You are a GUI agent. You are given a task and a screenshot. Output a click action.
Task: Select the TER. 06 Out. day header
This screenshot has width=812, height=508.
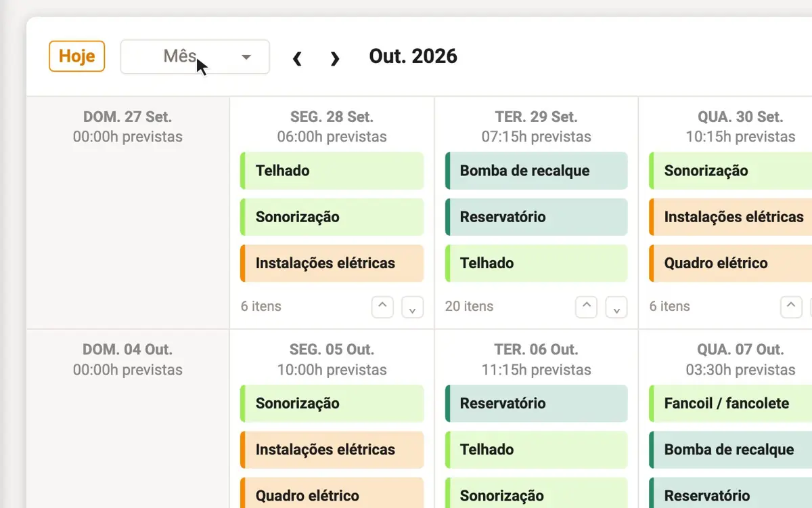click(536, 350)
